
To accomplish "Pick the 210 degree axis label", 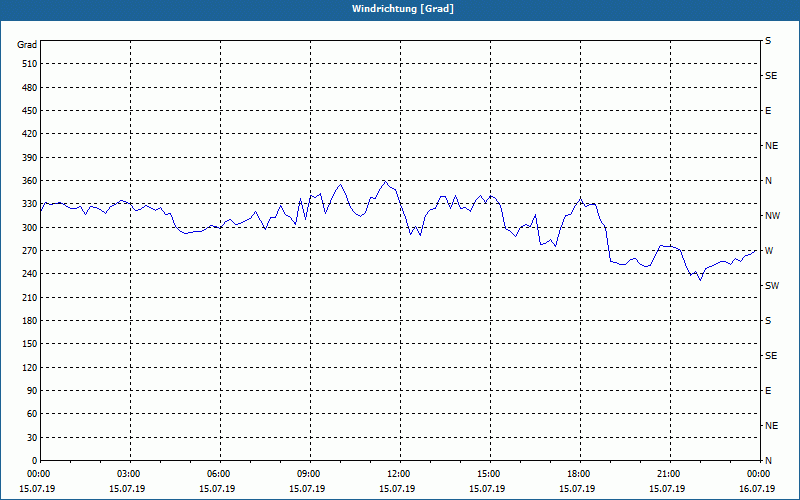I will 30,297.
